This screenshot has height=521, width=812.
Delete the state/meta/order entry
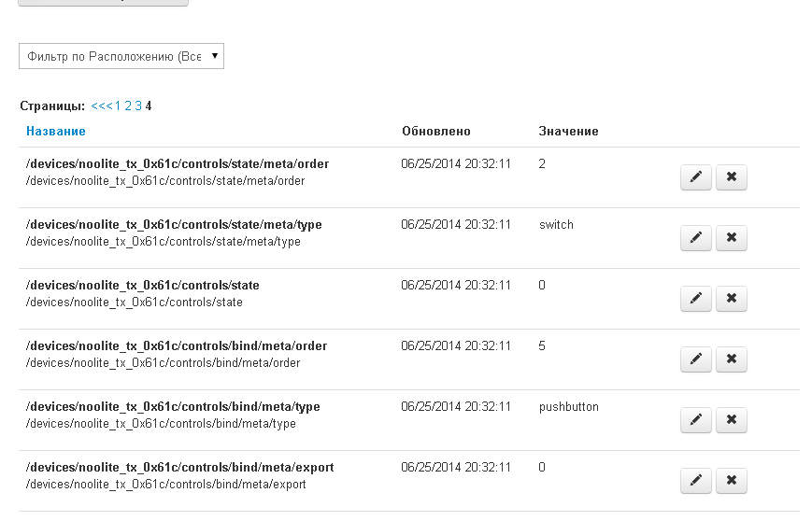tap(731, 177)
